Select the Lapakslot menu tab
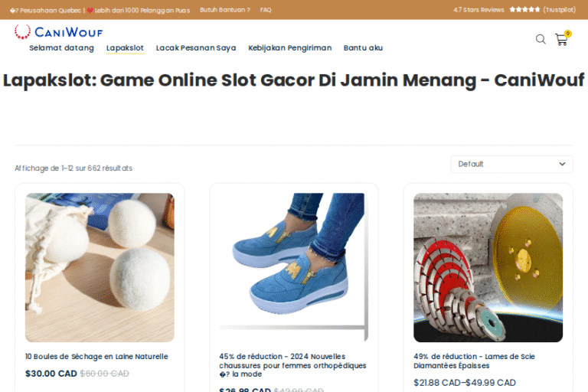Viewport: 588px width, 392px height. point(125,47)
